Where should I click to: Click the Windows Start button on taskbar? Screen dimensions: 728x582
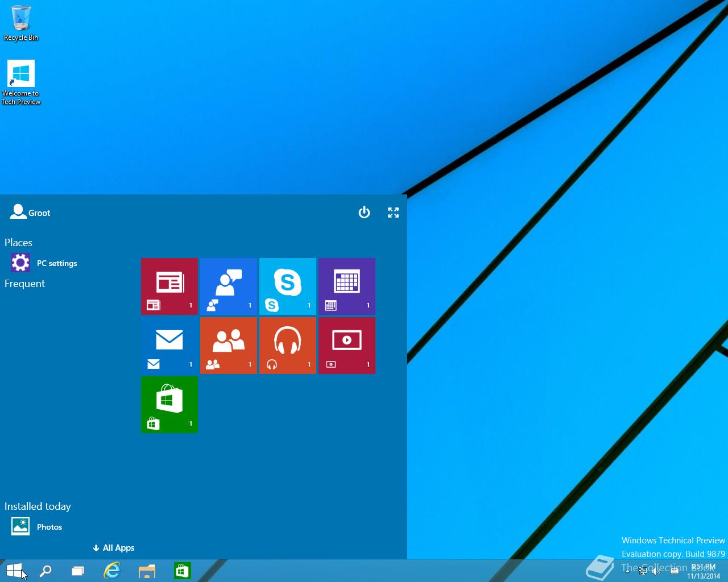(14, 571)
